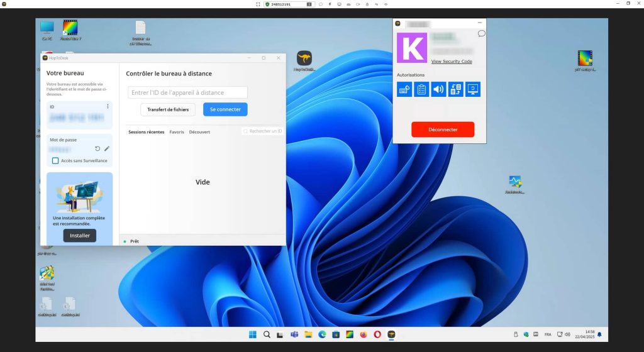Toggle audio permission speaker icon
Screen dimensions: 644x352
tap(438, 89)
